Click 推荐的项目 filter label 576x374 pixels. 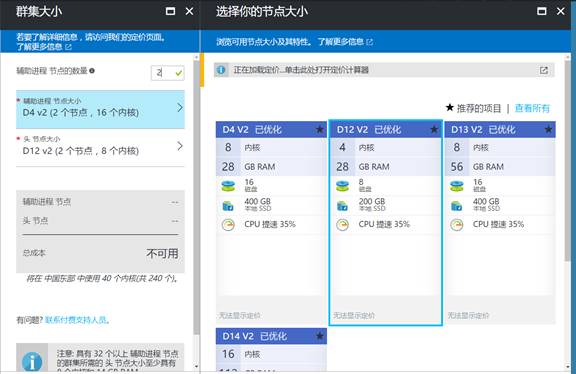(x=479, y=108)
